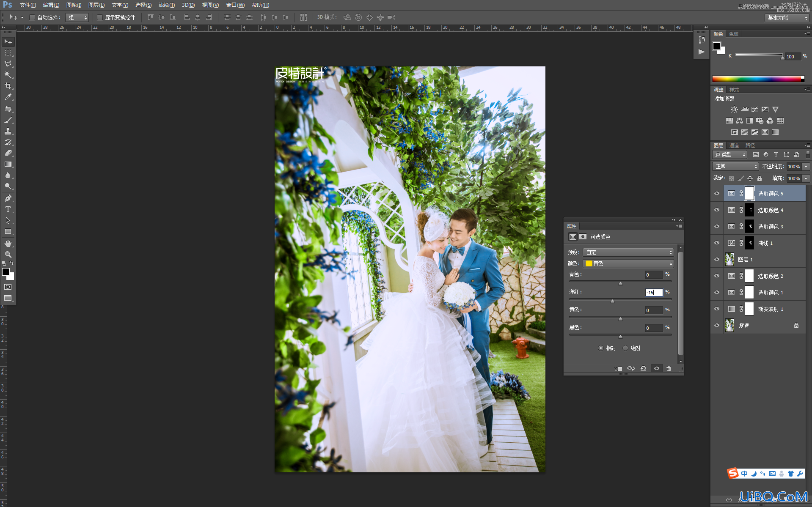The height and width of the screenshot is (507, 812).
Task: Click the color spectrum ramp bar
Action: tap(758, 79)
